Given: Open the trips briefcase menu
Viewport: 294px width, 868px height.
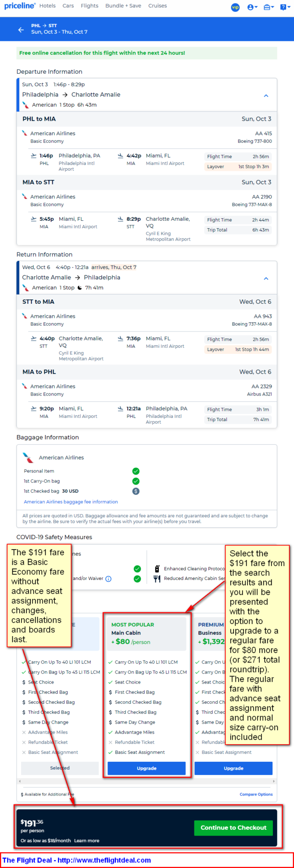Looking at the screenshot, I should [x=269, y=7].
